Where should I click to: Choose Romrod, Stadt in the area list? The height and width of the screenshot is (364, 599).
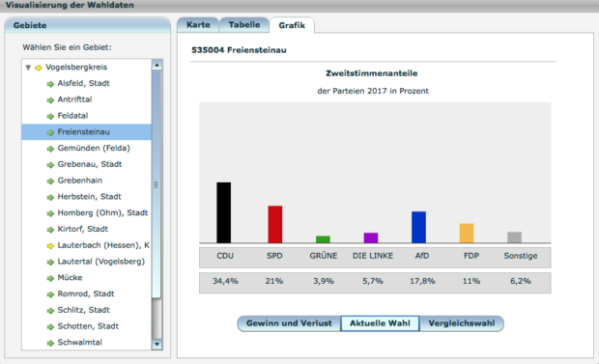(x=86, y=294)
